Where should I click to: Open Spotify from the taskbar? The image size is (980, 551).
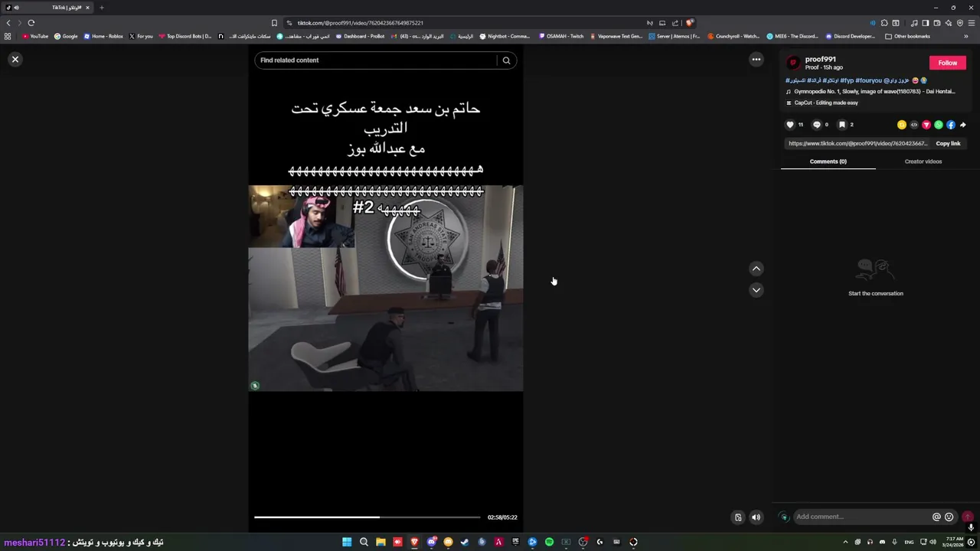pyautogui.click(x=549, y=542)
